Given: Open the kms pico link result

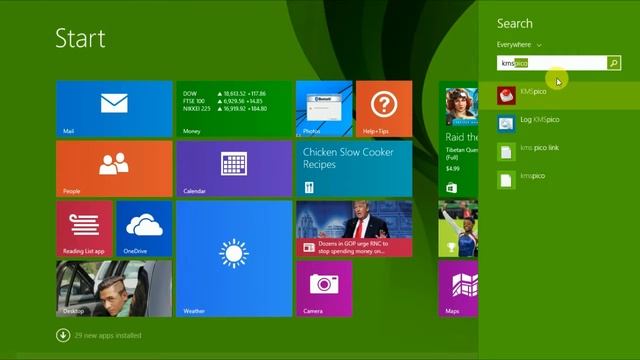Looking at the screenshot, I should tap(559, 152).
